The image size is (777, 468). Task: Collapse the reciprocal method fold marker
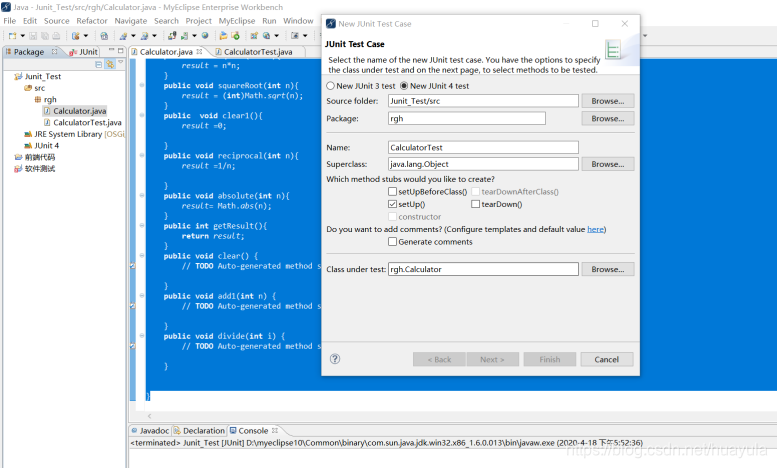click(142, 156)
